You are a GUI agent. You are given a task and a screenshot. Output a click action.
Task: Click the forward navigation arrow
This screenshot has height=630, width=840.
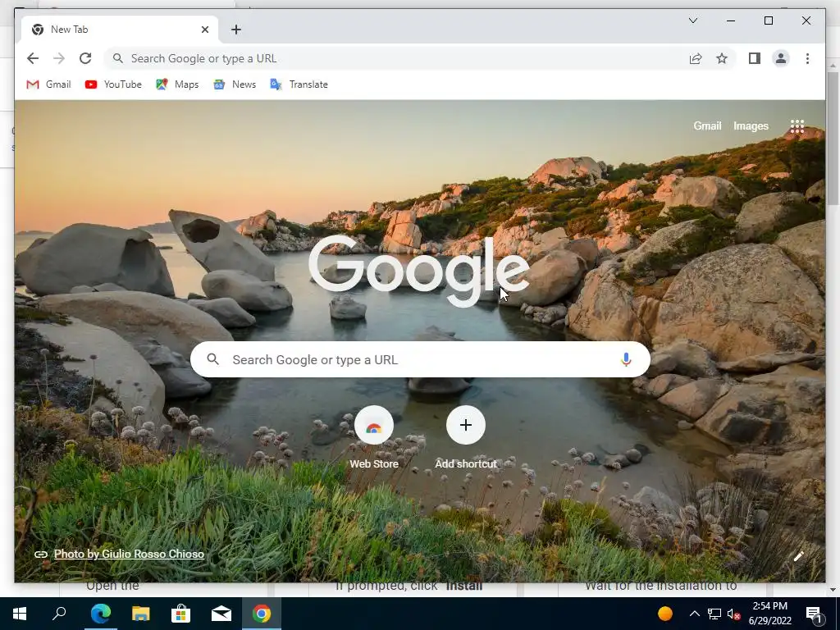[59, 58]
